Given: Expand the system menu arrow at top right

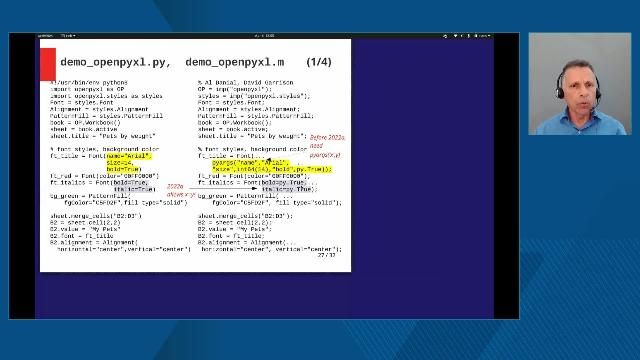Looking at the screenshot, I should (x=489, y=36).
